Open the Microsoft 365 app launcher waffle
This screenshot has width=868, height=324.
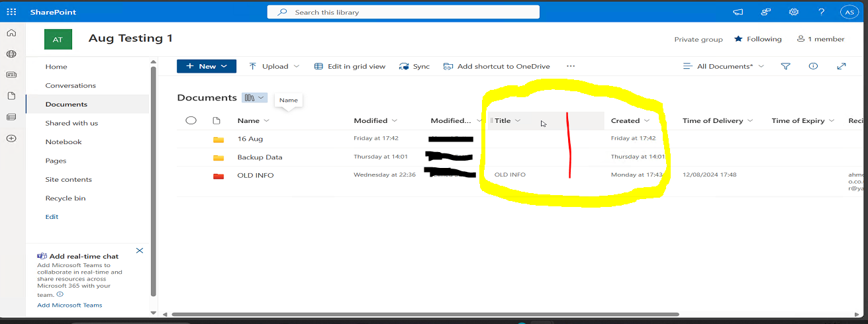(x=11, y=12)
